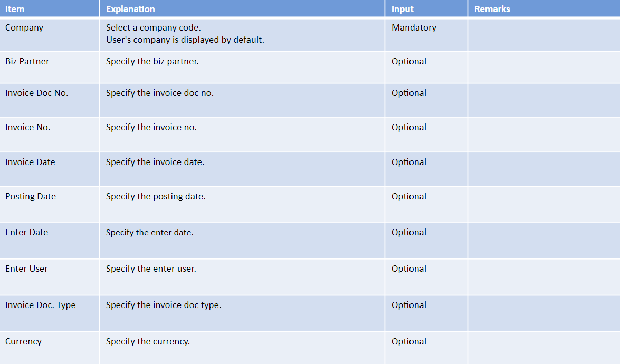Click the Remarks column header
Screen dimensions: 620x364
544,8
